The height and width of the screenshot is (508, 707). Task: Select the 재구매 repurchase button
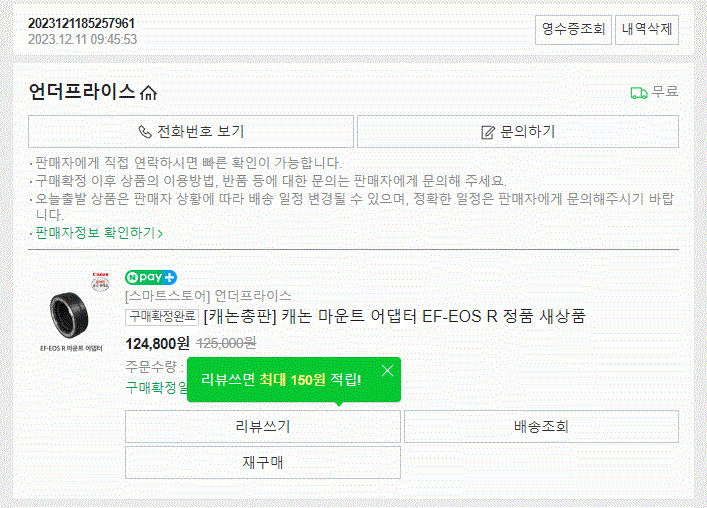(262, 463)
